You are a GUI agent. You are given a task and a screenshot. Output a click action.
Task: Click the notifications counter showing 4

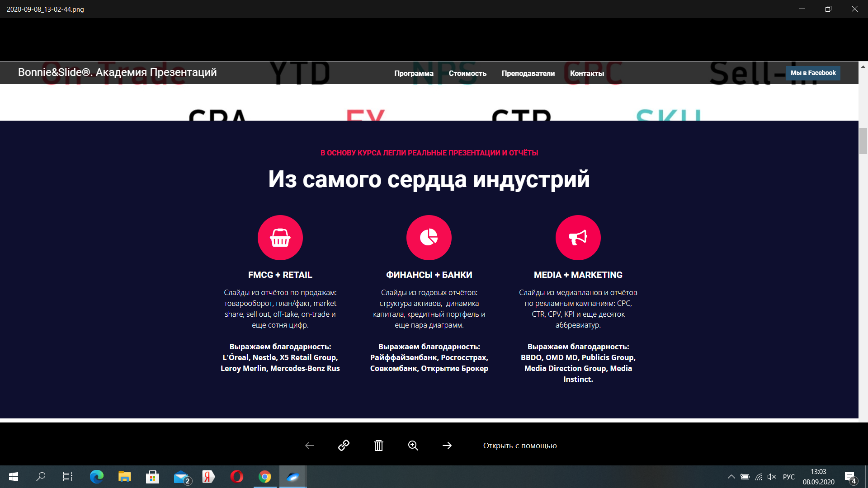click(x=852, y=478)
